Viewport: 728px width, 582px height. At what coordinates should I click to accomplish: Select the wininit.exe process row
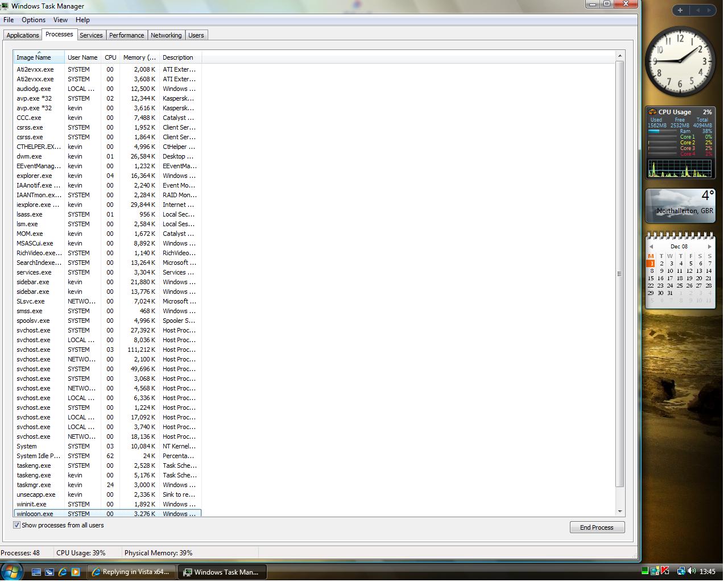pos(107,504)
